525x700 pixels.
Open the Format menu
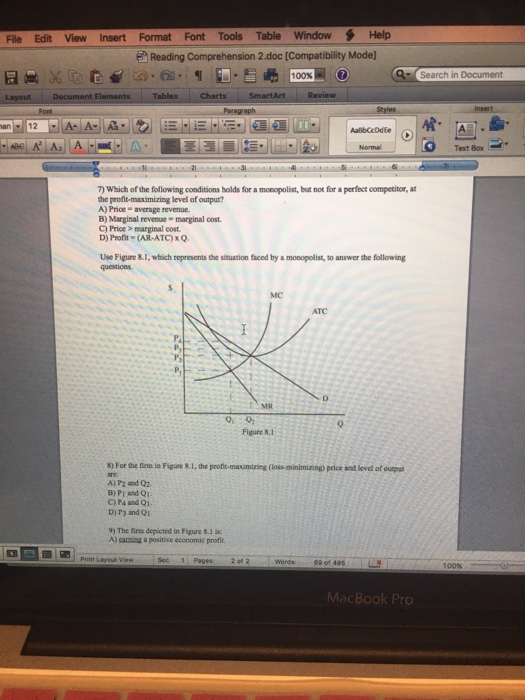(155, 37)
